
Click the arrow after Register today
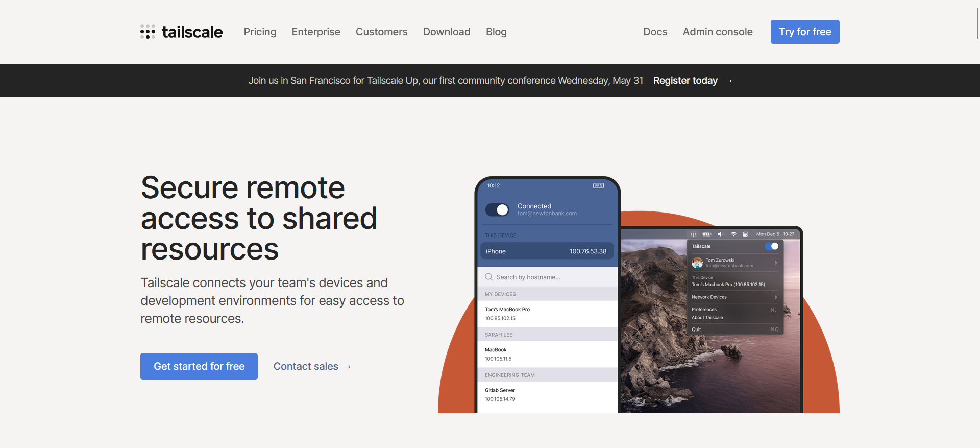[728, 81]
